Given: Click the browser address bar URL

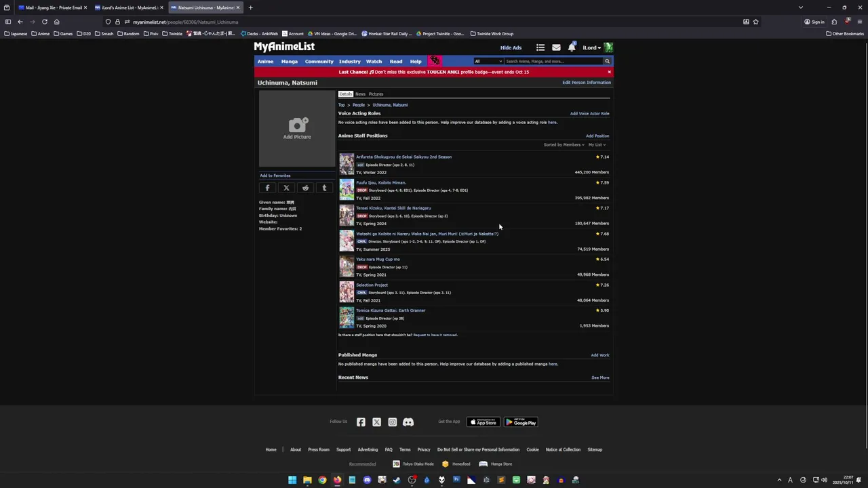Looking at the screenshot, I should coord(185,22).
